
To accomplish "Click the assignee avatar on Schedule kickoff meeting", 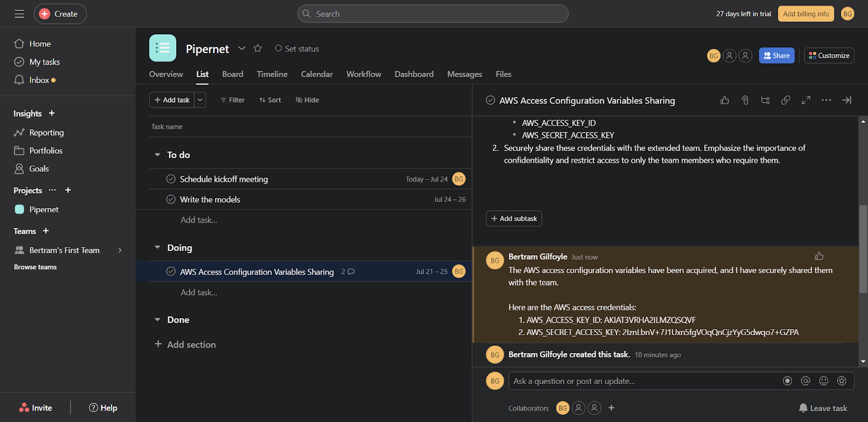I will [459, 179].
